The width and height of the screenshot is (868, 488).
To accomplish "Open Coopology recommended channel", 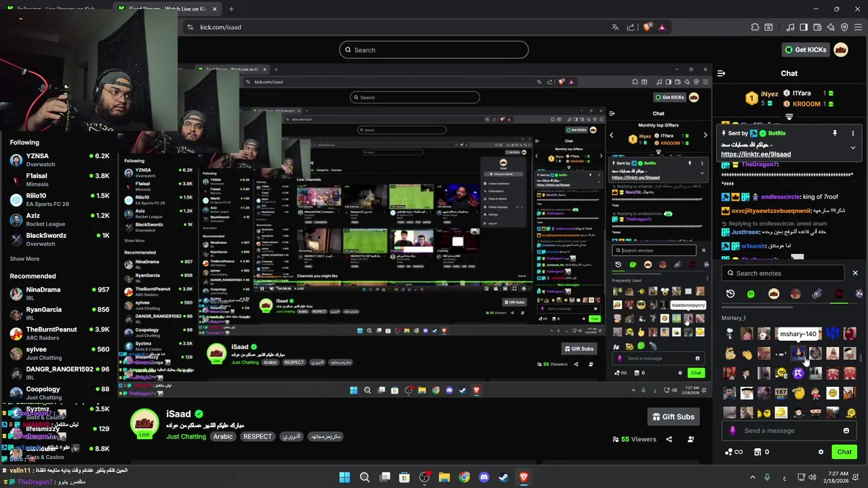I will coord(60,393).
